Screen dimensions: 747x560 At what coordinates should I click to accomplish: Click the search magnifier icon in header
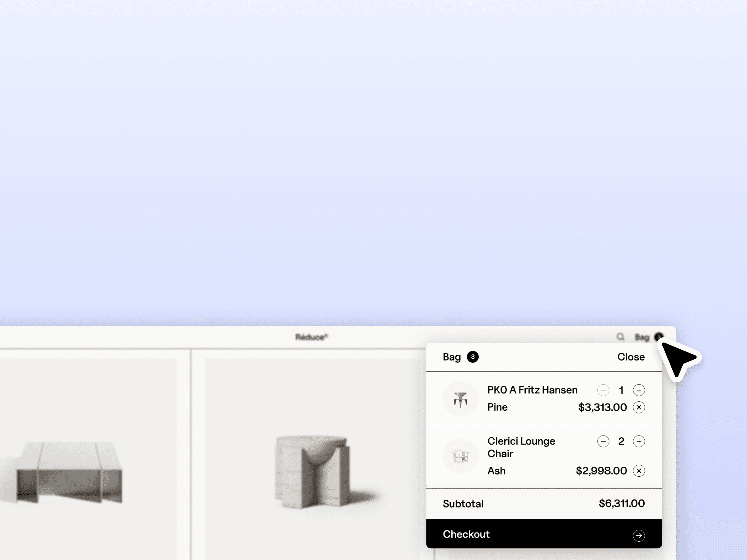[620, 337]
